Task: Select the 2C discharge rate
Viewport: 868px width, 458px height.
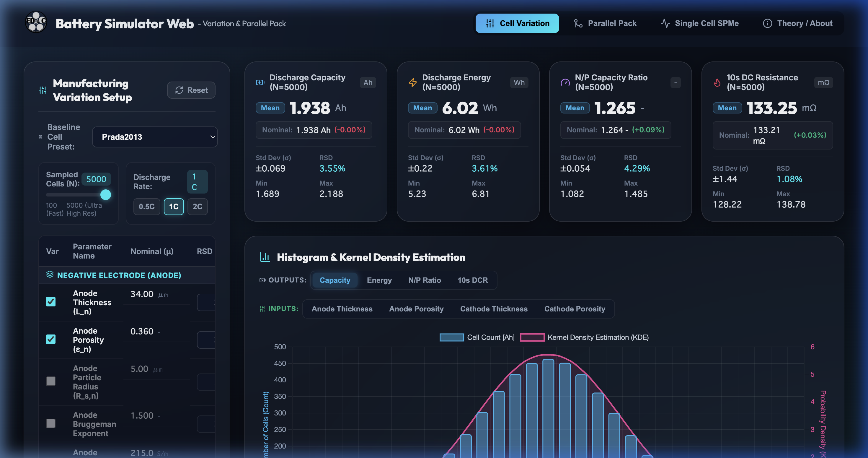Action: (x=198, y=207)
